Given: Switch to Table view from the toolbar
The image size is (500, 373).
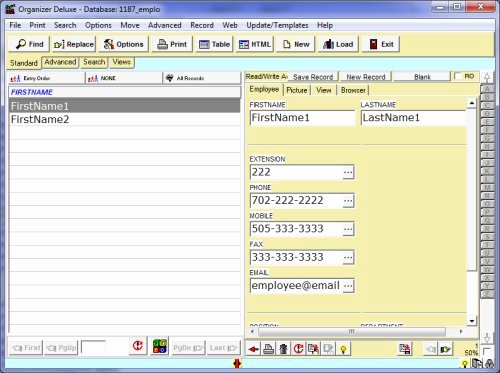Looking at the screenshot, I should coord(214,44).
